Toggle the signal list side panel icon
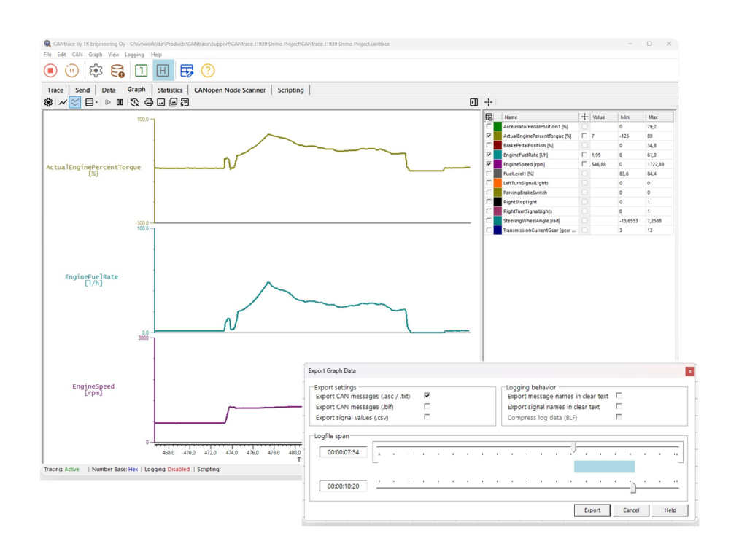 pyautogui.click(x=473, y=102)
